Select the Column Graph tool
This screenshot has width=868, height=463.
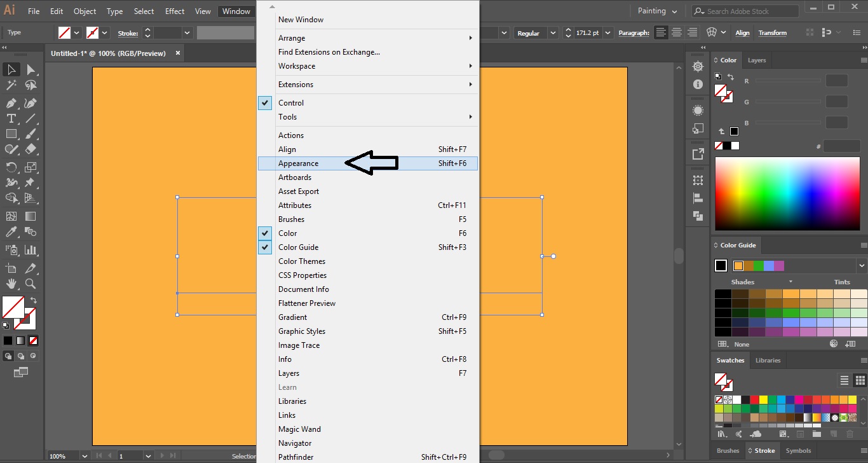[x=30, y=249]
